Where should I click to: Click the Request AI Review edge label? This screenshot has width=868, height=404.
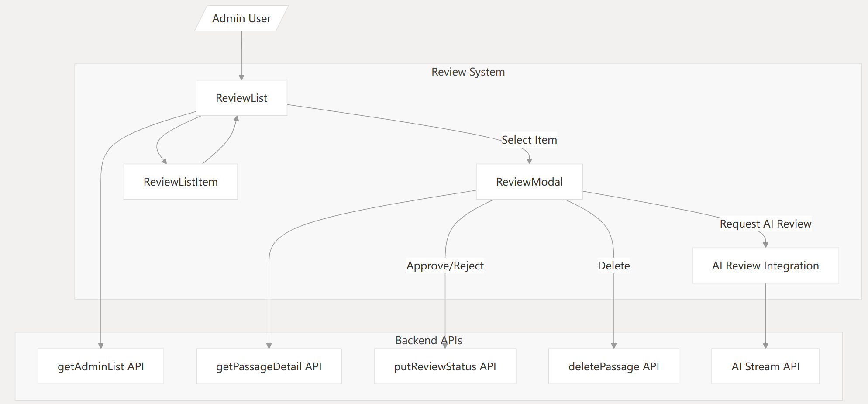point(765,224)
